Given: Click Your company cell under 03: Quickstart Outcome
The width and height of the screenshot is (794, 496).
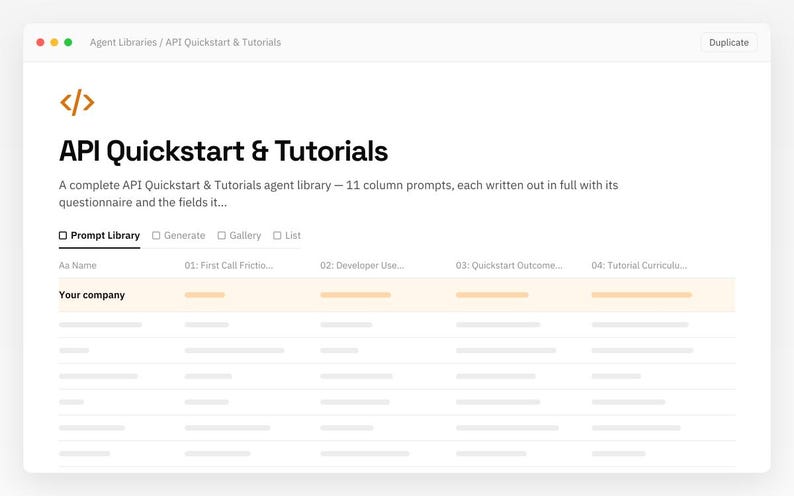Looking at the screenshot, I should click(x=492, y=295).
